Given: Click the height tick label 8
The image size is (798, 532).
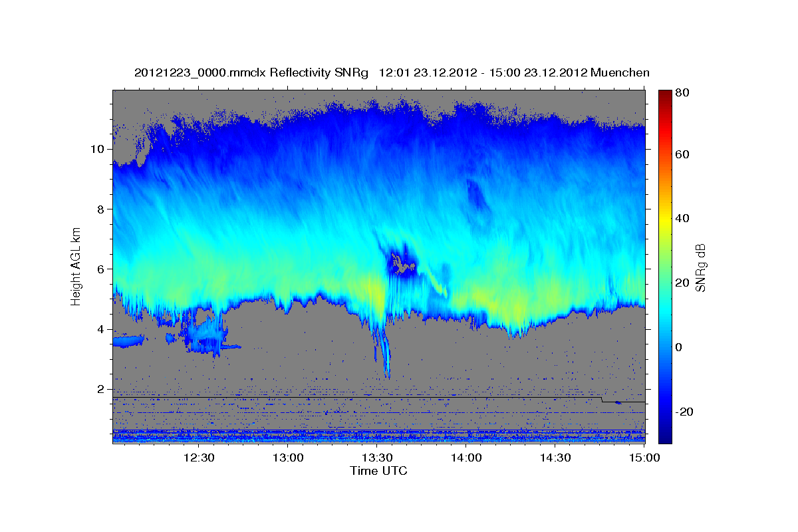Looking at the screenshot, I should pyautogui.click(x=102, y=209).
